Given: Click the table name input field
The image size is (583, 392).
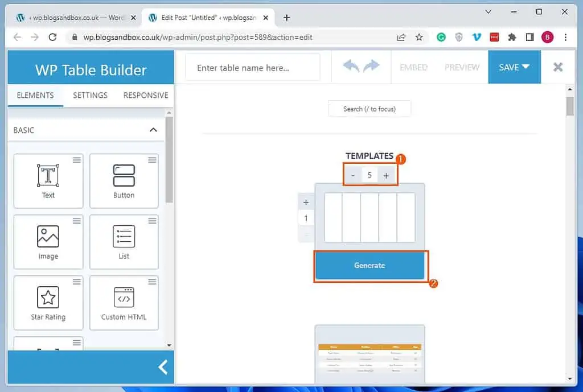Looking at the screenshot, I should pyautogui.click(x=252, y=68).
